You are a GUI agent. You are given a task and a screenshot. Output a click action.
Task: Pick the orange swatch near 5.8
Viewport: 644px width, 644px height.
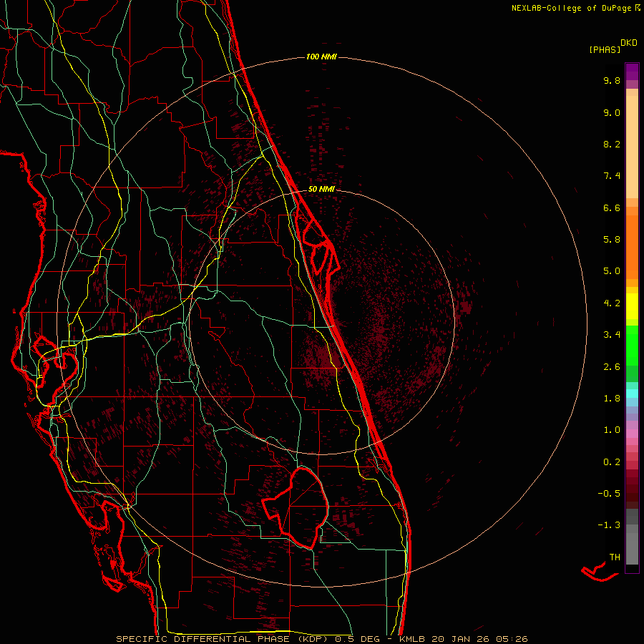click(x=632, y=240)
